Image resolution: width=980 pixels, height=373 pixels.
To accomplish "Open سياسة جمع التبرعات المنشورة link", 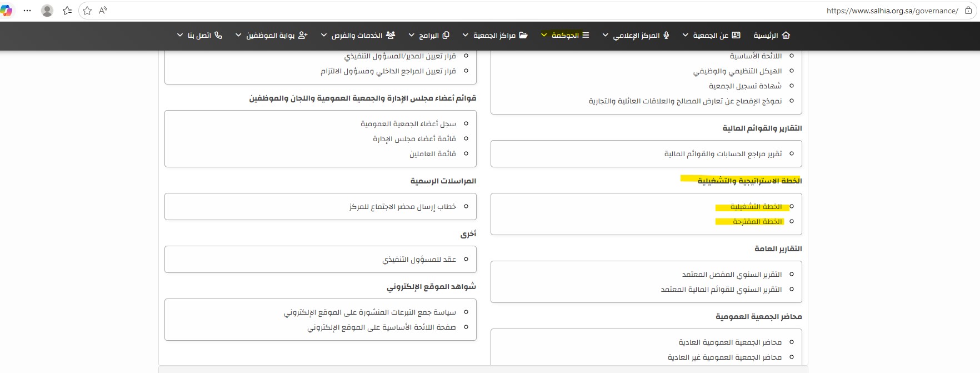I will pos(370,312).
